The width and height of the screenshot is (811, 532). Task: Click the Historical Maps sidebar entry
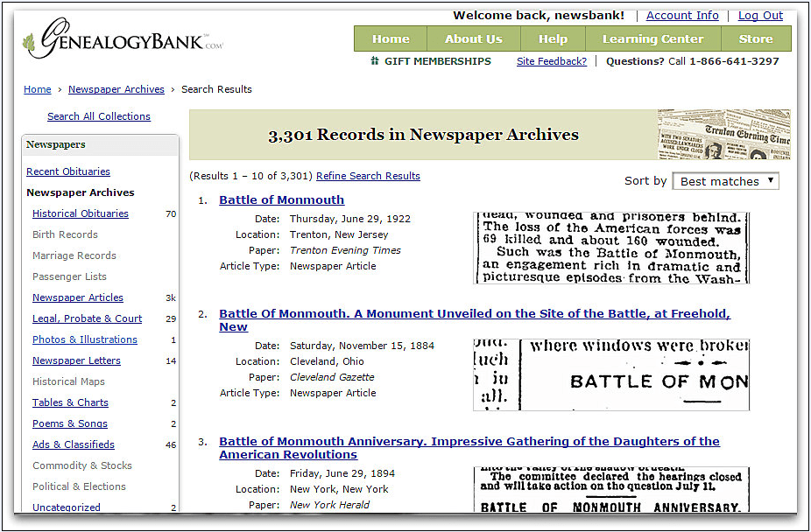click(x=68, y=381)
